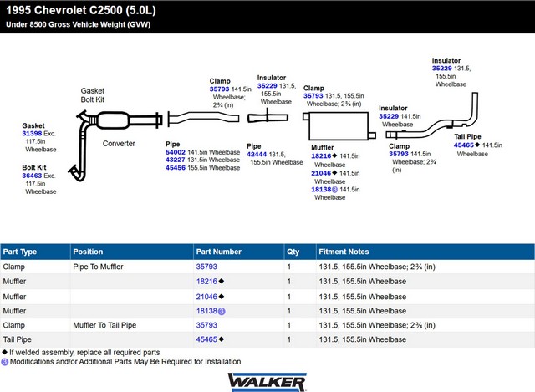Open Bolt Kit part number 36463 link

[x=32, y=176]
